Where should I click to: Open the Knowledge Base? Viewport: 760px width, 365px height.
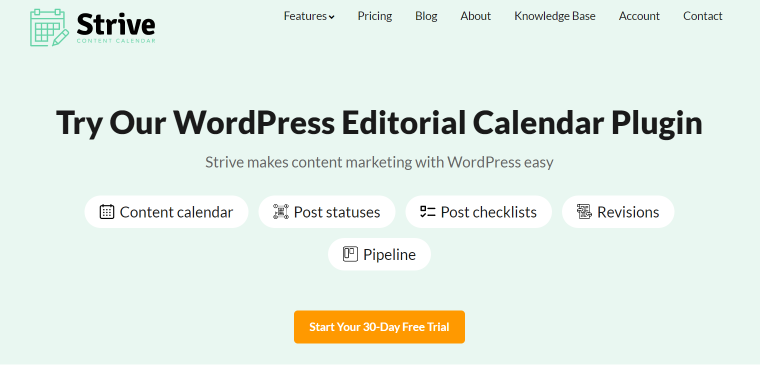[x=554, y=16]
